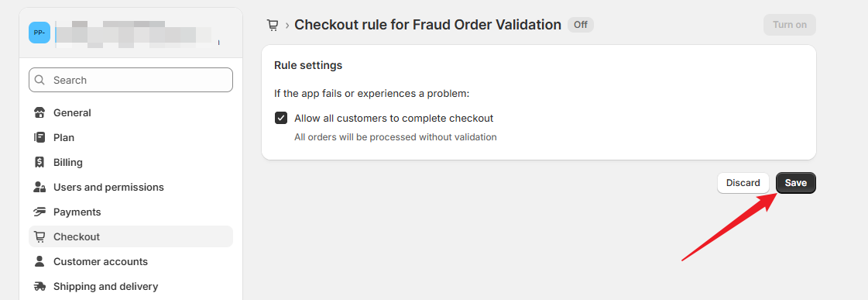This screenshot has width=868, height=300.
Task: Click the Payments hand icon
Action: (39, 212)
